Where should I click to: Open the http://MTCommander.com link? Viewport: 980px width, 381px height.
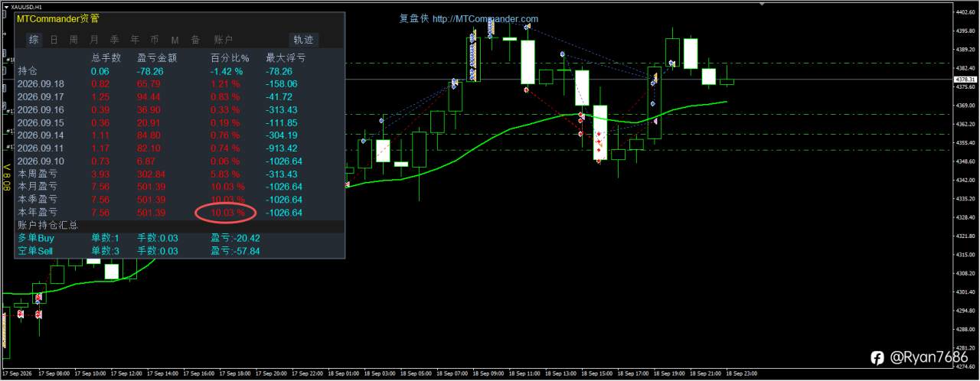[485, 19]
